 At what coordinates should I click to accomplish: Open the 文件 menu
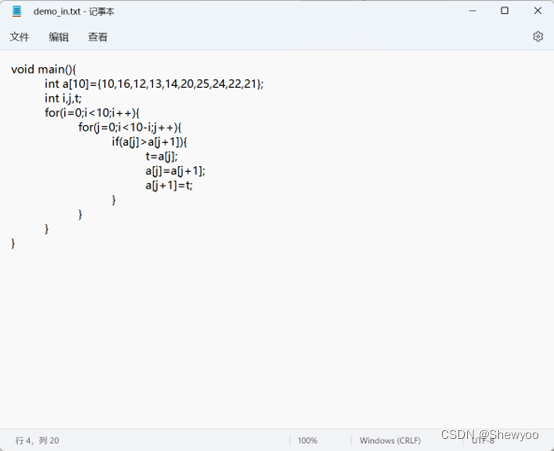pyautogui.click(x=19, y=37)
